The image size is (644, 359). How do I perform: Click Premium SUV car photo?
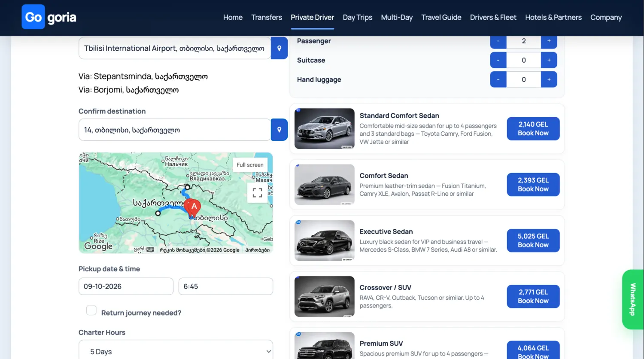coord(325,346)
